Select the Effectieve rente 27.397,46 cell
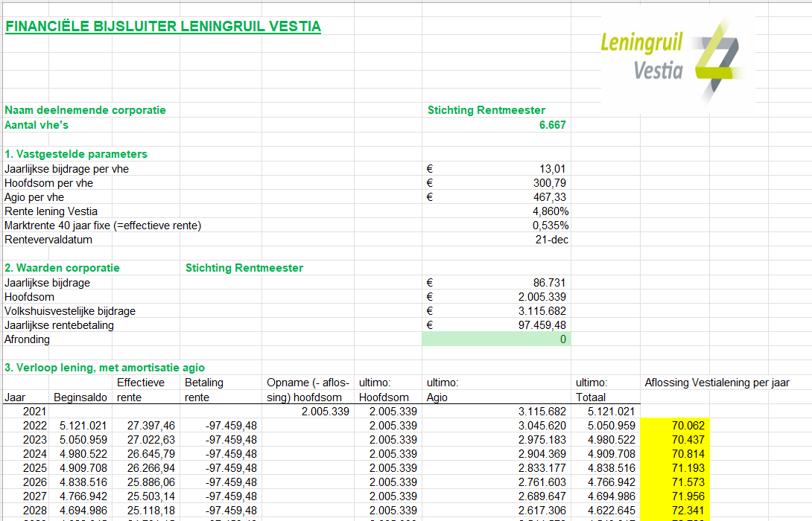This screenshot has height=521, width=812. [145, 425]
